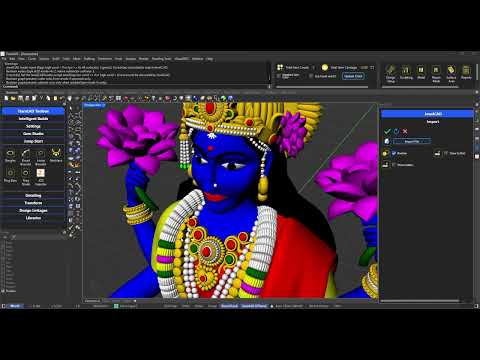This screenshot has width=480, height=360.
Task: Open the Curve menu
Action: [32, 59]
